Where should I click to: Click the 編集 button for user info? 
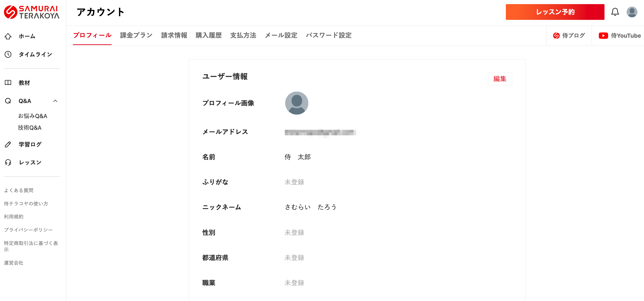tap(499, 79)
